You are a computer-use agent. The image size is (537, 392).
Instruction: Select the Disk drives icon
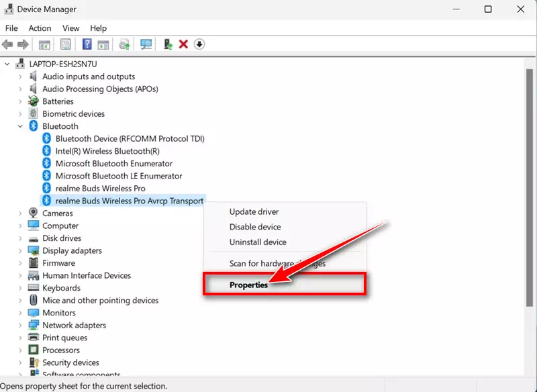click(33, 238)
